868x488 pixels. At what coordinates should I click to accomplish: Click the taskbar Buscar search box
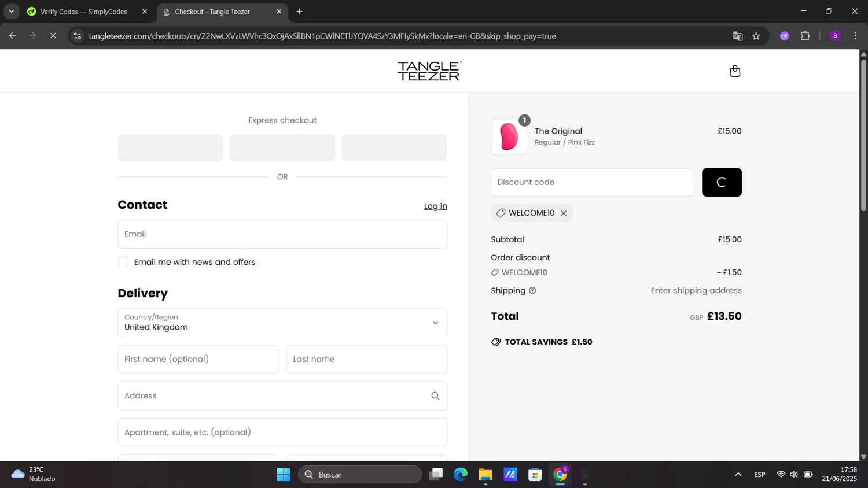point(360,475)
